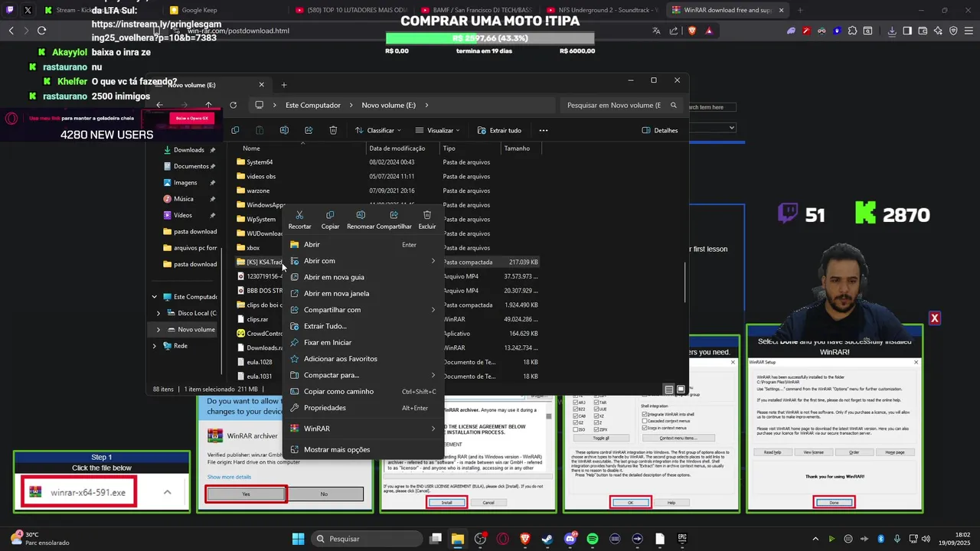Viewport: 980px width, 551px height.
Task: Open Brave VPN shield icon
Action: (x=953, y=31)
